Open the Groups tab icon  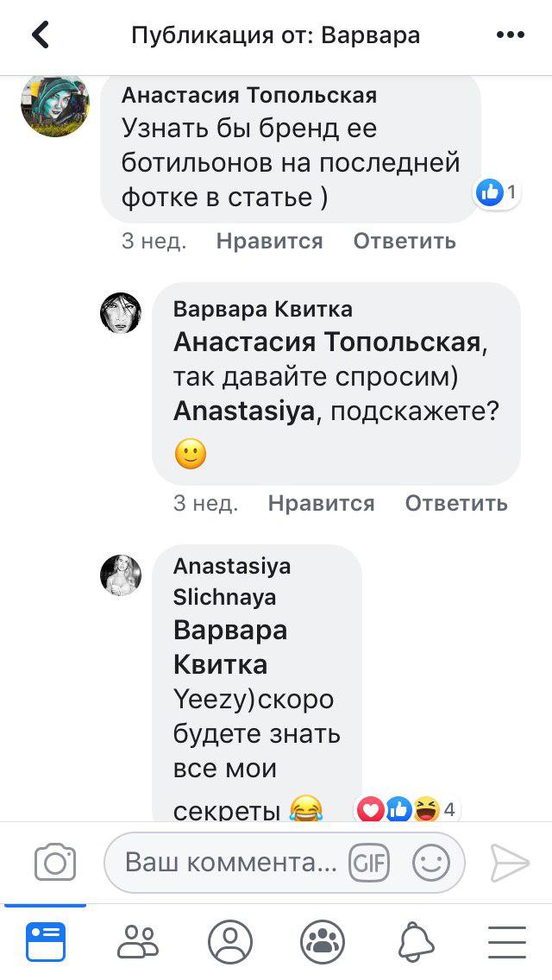coord(323,941)
